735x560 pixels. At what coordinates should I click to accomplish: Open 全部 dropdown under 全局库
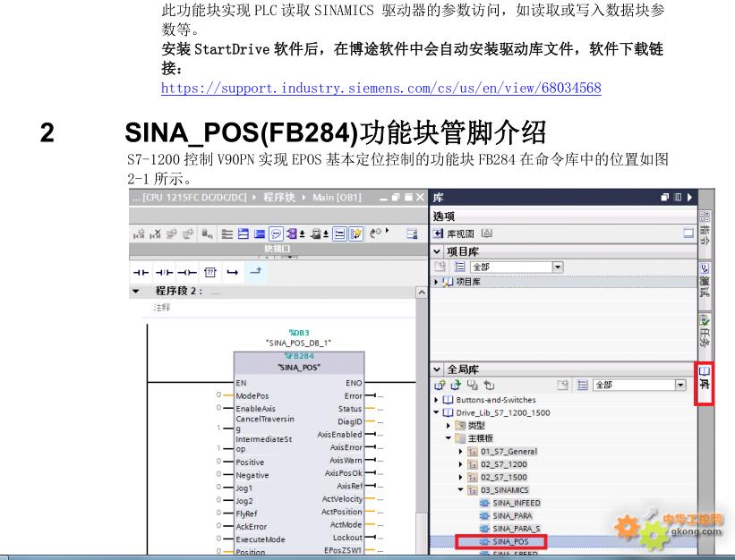coord(680,385)
